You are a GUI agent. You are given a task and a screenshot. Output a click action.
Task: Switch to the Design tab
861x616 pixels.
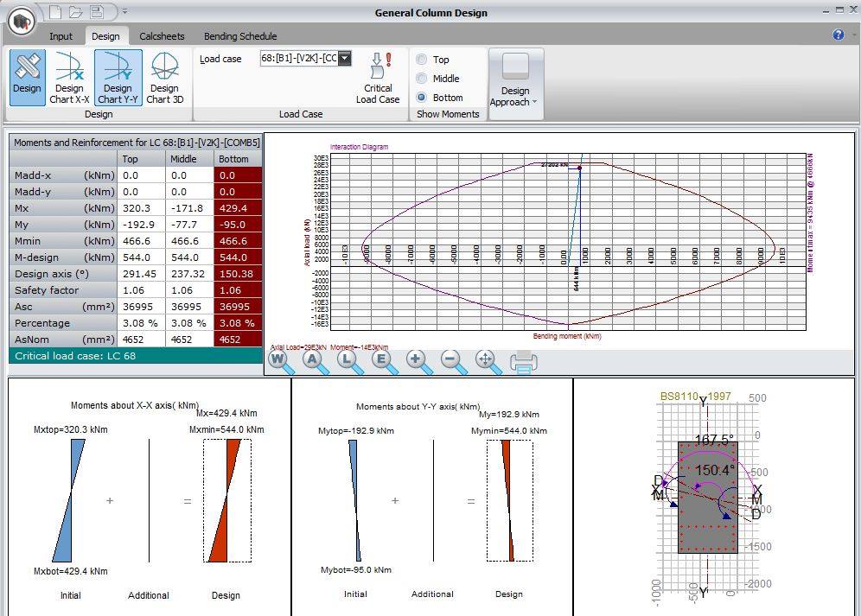coord(105,36)
